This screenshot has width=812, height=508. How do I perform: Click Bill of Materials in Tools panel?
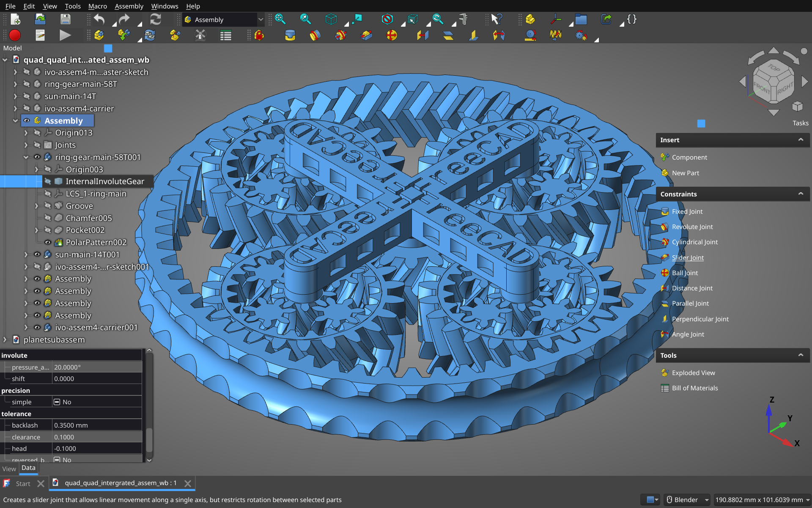click(694, 388)
